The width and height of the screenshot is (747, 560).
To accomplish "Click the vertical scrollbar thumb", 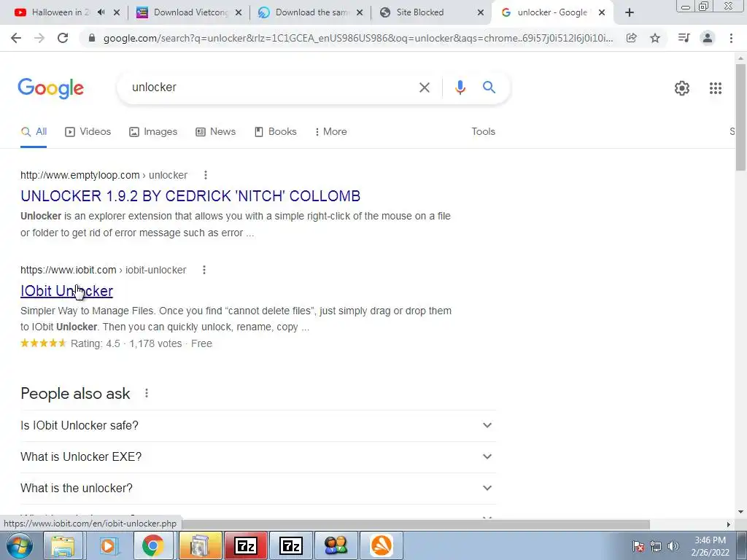I will click(x=740, y=117).
